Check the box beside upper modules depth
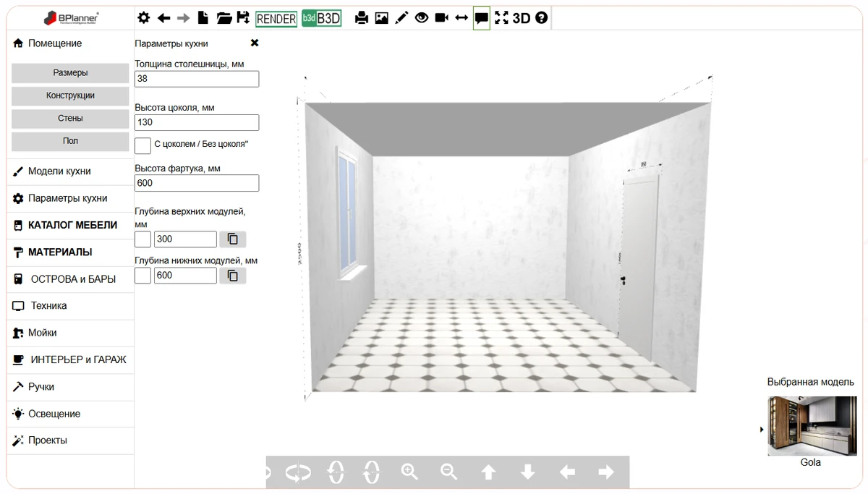Image resolution: width=868 pixels, height=494 pixels. coord(143,239)
